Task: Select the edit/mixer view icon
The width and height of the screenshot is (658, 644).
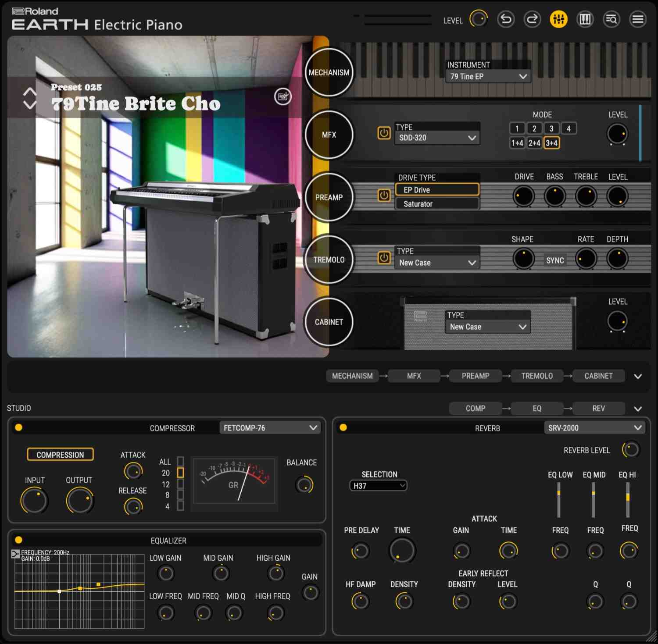Action: (559, 19)
